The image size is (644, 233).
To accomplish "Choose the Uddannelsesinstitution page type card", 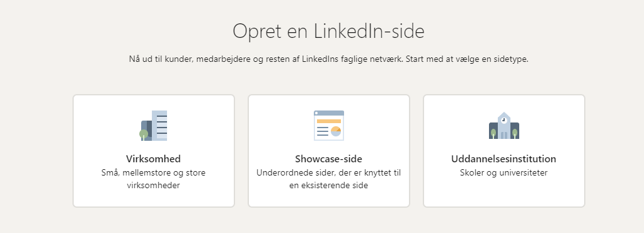I will click(504, 151).
